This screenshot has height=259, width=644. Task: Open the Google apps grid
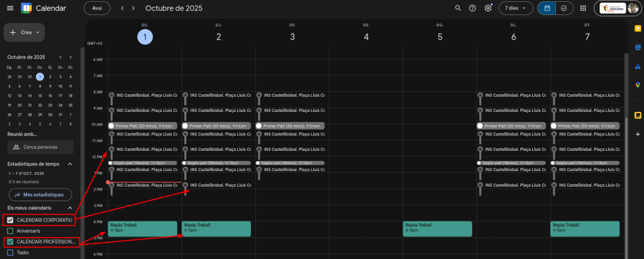(x=583, y=8)
